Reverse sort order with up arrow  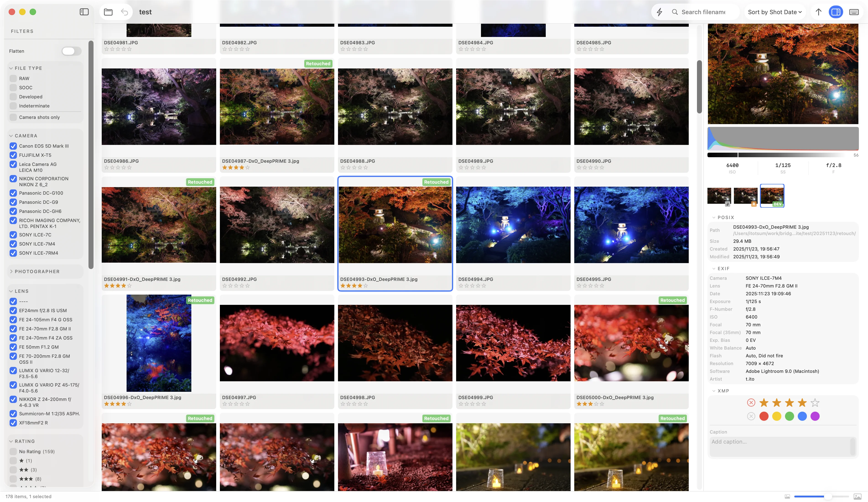(819, 12)
